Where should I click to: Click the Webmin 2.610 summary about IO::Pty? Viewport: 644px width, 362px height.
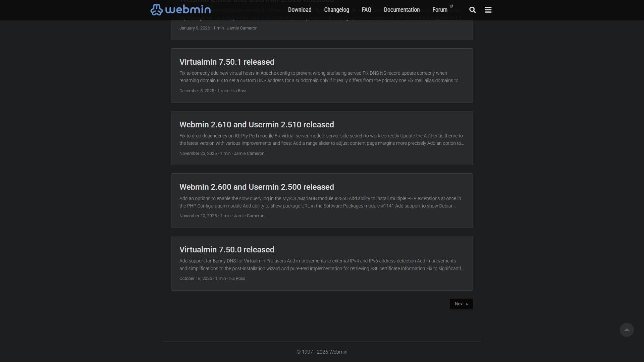click(322, 139)
